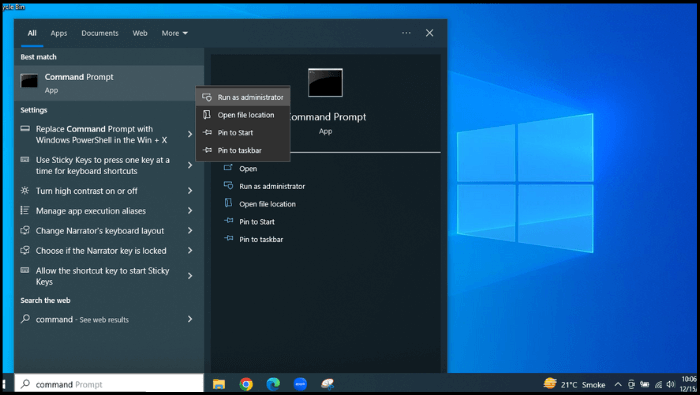Open the Zoom app from the taskbar
Screen dimensions: 700x395
click(300, 384)
